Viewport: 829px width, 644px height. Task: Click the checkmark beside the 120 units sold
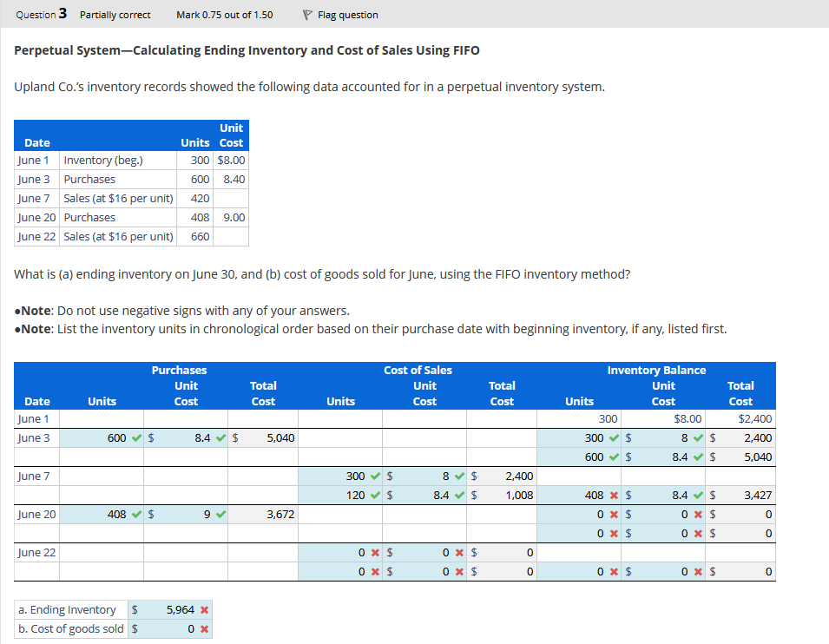[374, 495]
